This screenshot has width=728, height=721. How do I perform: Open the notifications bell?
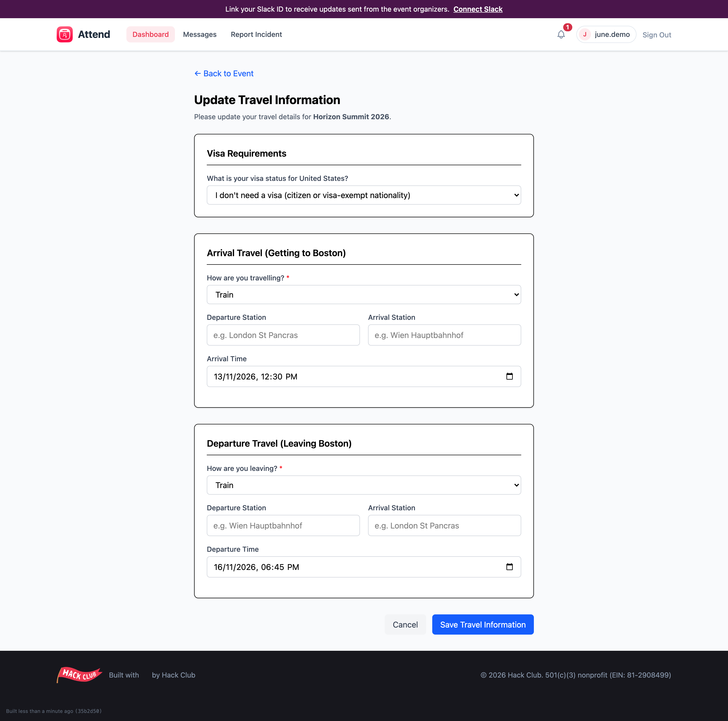pos(561,35)
